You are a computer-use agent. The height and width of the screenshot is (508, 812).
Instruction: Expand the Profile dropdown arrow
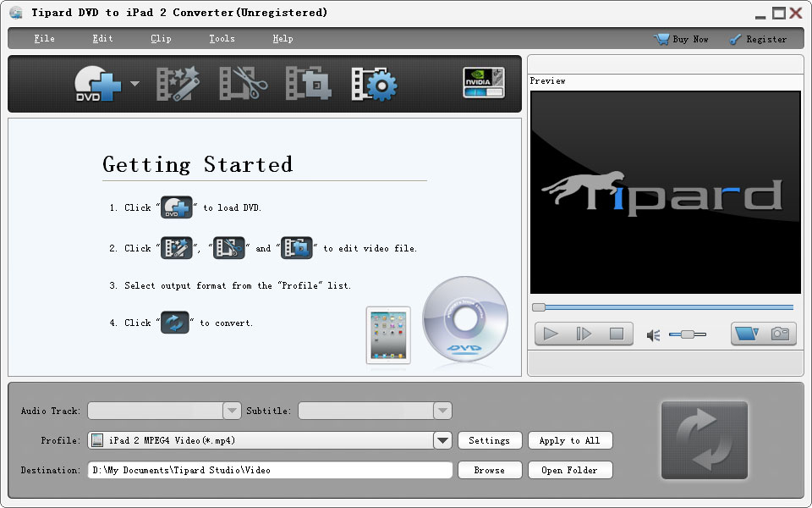[x=442, y=440]
